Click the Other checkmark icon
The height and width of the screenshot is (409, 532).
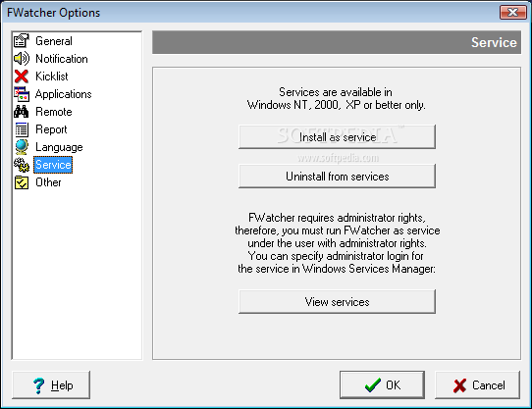click(22, 182)
